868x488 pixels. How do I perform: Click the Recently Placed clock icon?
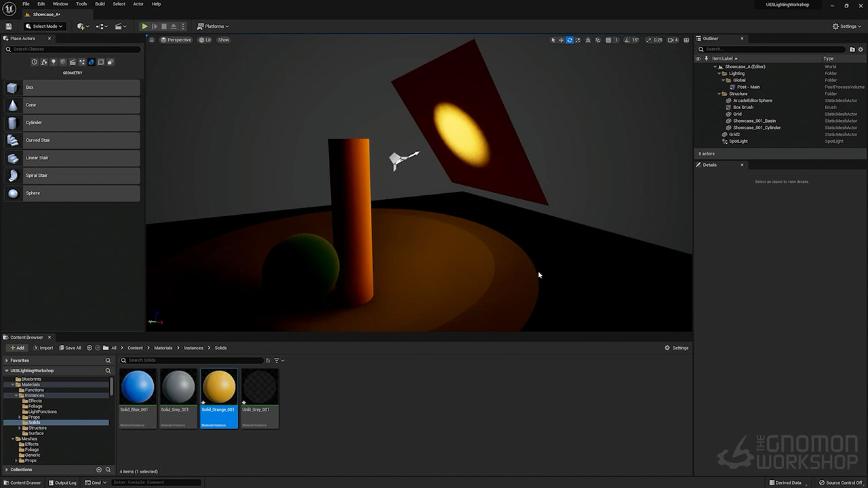click(x=35, y=62)
